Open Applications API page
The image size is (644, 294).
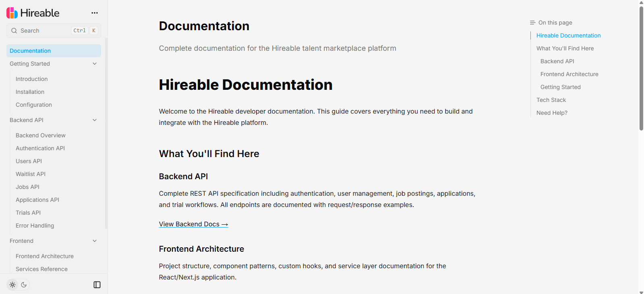37,200
